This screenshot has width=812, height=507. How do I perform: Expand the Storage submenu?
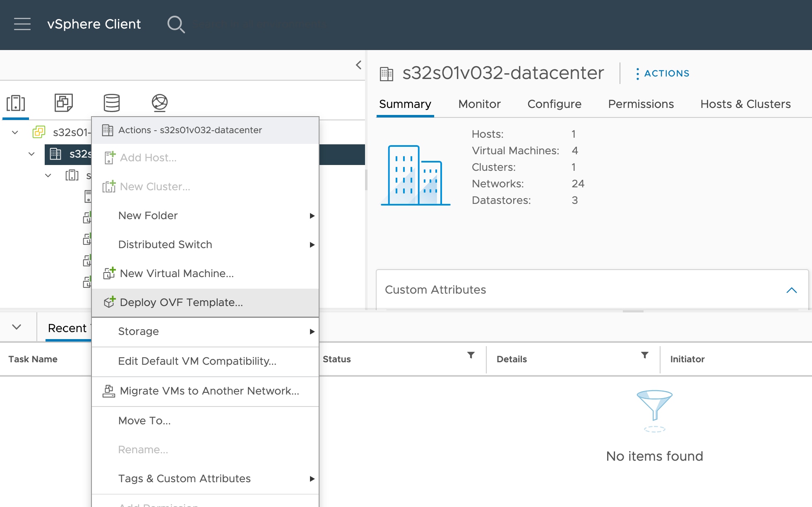[312, 332]
